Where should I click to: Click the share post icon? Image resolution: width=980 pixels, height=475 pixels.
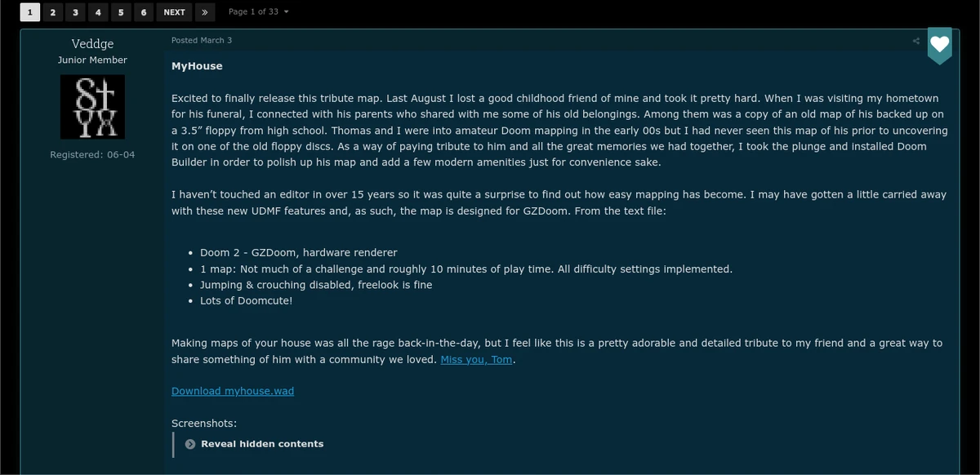coord(916,41)
